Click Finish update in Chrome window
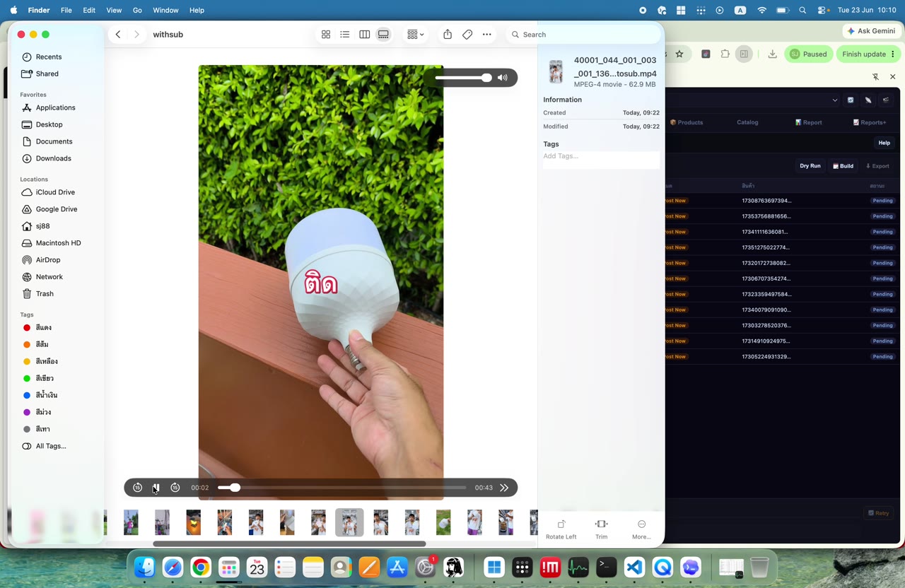The image size is (905, 588). 869,54
